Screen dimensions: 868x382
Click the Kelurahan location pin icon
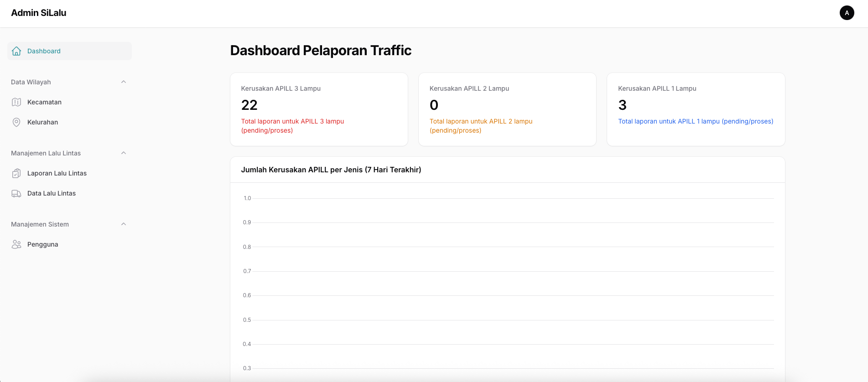[x=16, y=122]
